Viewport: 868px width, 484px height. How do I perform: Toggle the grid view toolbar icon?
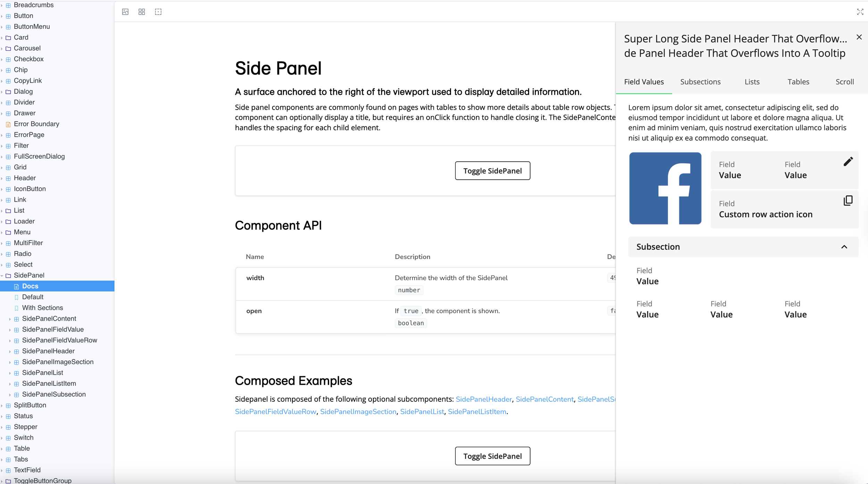pyautogui.click(x=142, y=12)
